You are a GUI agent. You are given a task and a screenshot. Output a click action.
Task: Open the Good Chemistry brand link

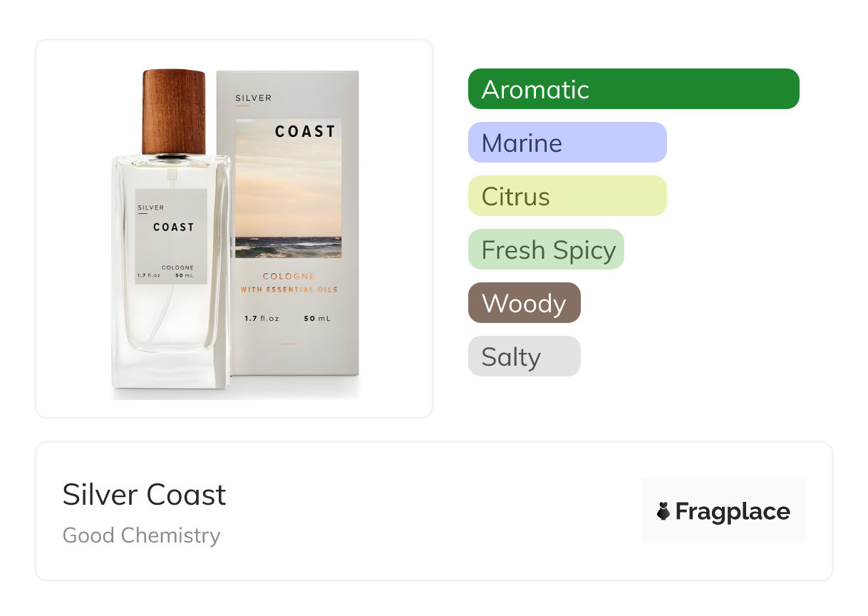pyautogui.click(x=141, y=535)
